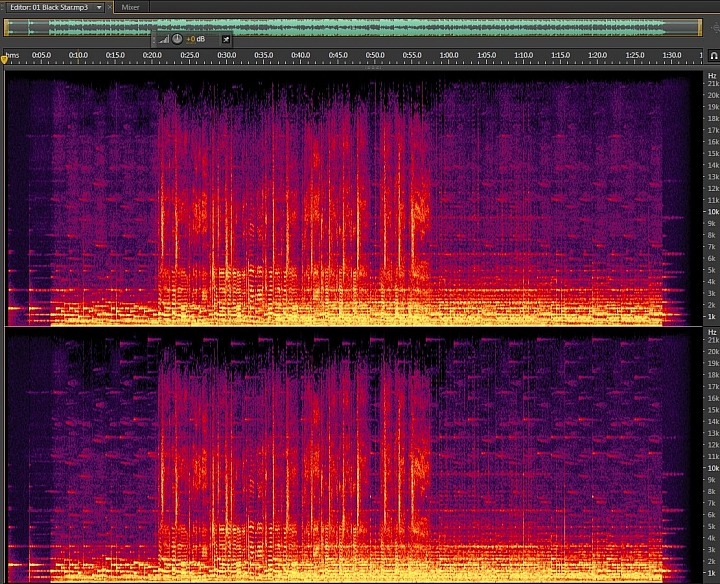Screen dimensions: 720x584
Task: Click 0:25.0 on the time ruler
Action: (190, 55)
